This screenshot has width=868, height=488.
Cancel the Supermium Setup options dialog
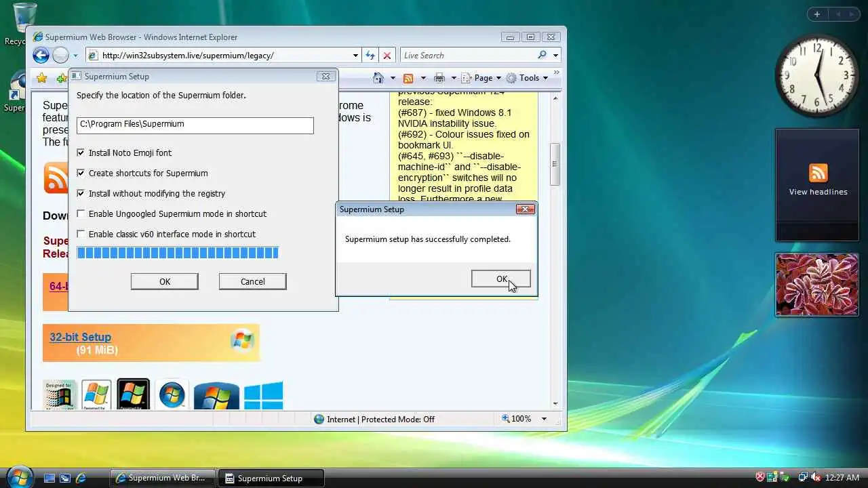[252, 281]
